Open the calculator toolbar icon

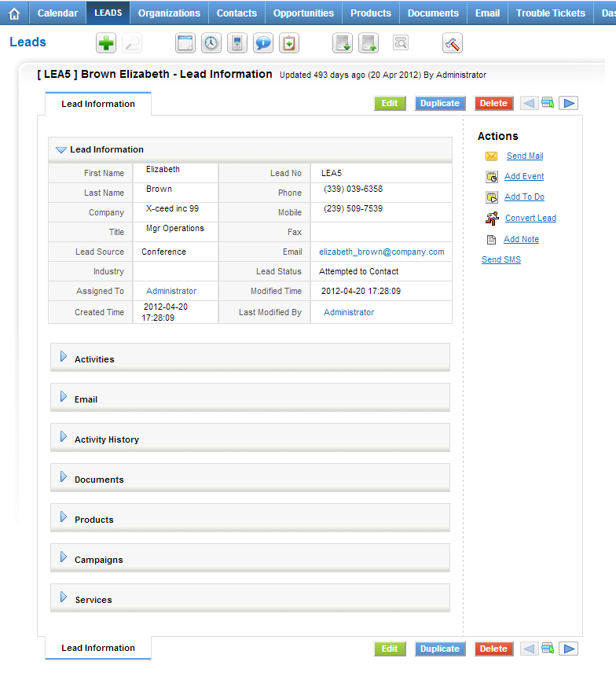237,43
